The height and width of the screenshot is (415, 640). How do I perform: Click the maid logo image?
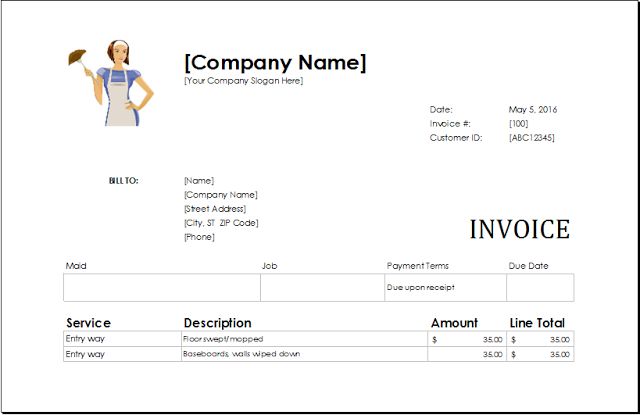111,83
